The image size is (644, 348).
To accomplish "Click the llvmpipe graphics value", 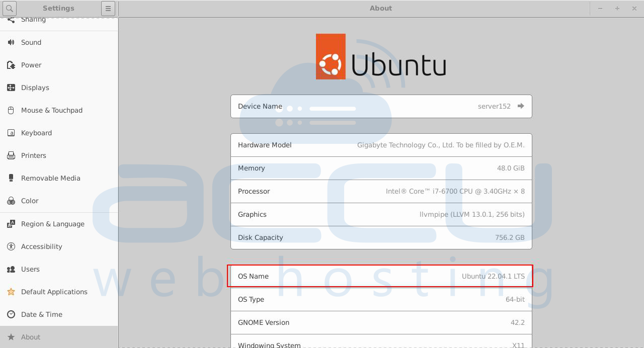I will (472, 214).
